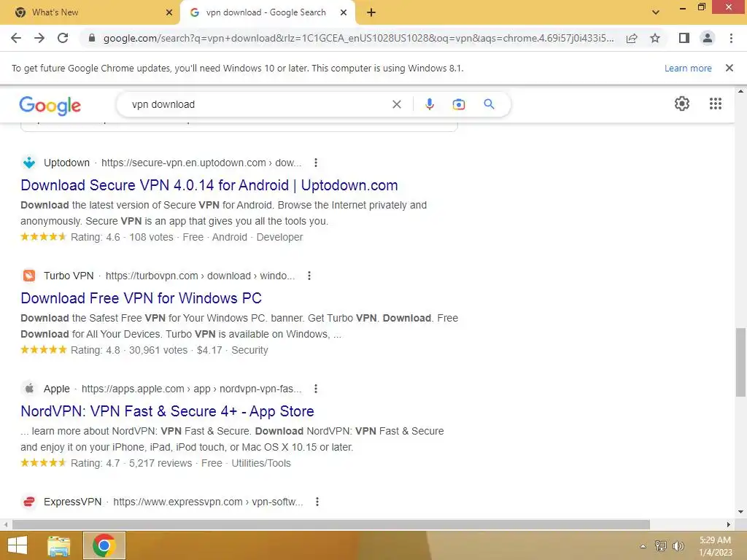Open the tab search dropdown arrow
The width and height of the screenshot is (747, 560).
pyautogui.click(x=656, y=12)
